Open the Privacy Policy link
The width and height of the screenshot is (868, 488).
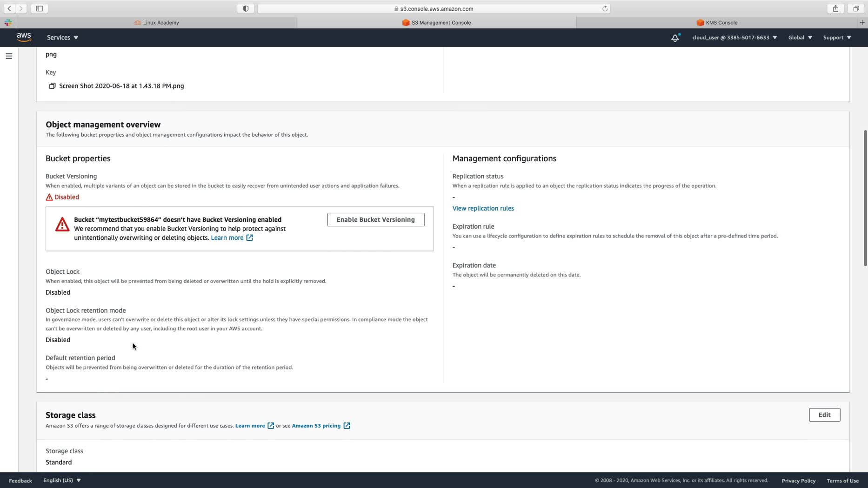(x=798, y=481)
